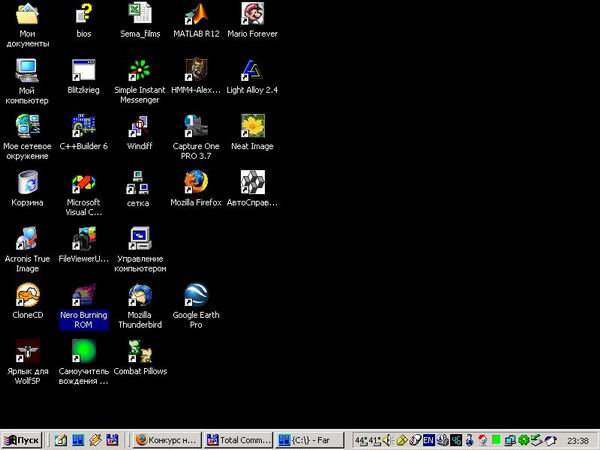Select the CloneCD desktop icon
Screen dimensions: 600x450
coord(28,296)
